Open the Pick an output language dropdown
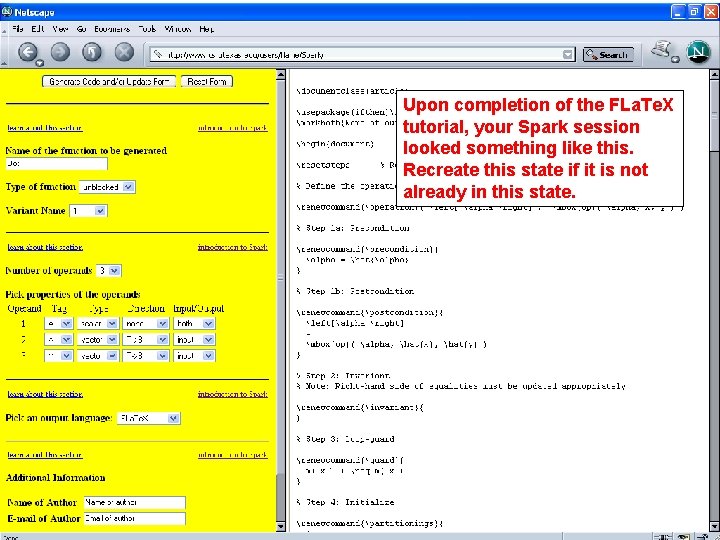This screenshot has width=720, height=540. pyautogui.click(x=149, y=418)
